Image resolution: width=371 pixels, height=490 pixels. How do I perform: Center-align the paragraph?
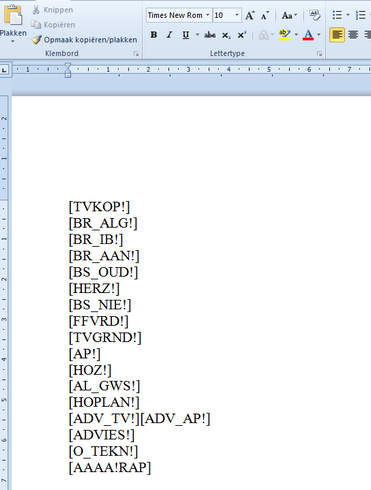coord(353,35)
